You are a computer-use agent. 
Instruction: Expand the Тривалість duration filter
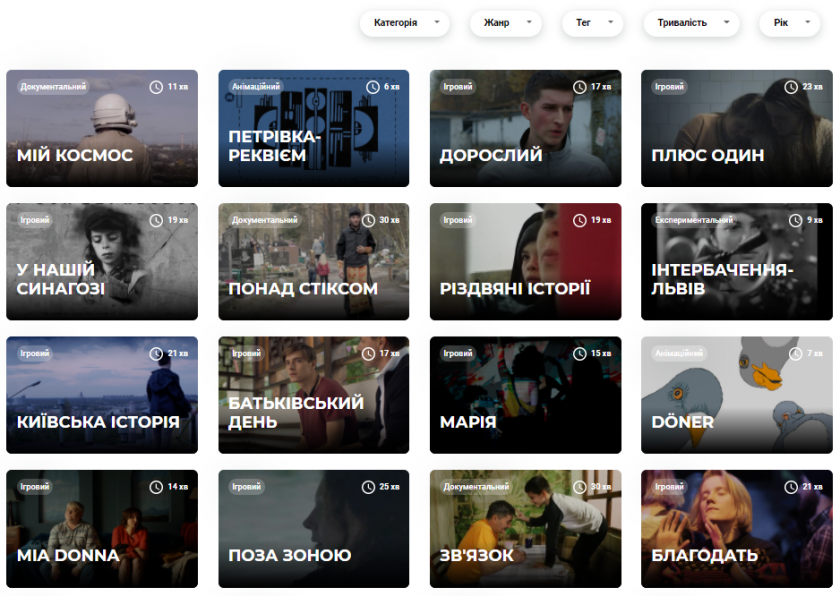click(692, 23)
